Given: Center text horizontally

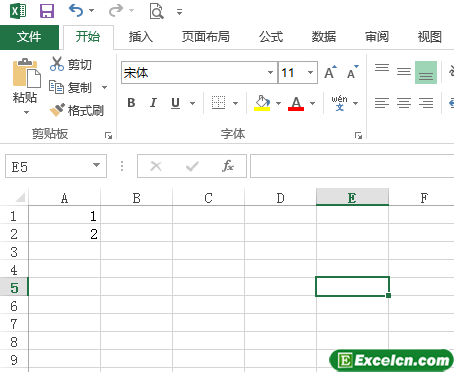Looking at the screenshot, I should pos(404,103).
